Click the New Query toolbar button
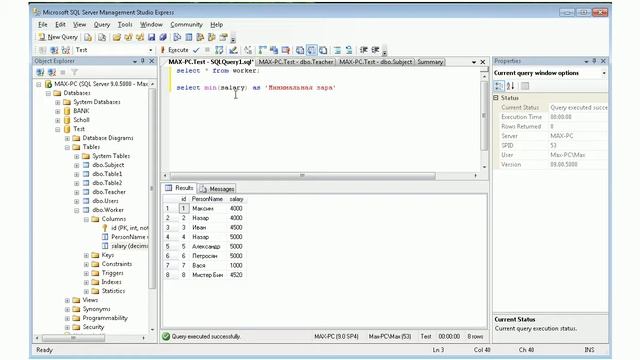This screenshot has height=360, width=640. [x=58, y=37]
